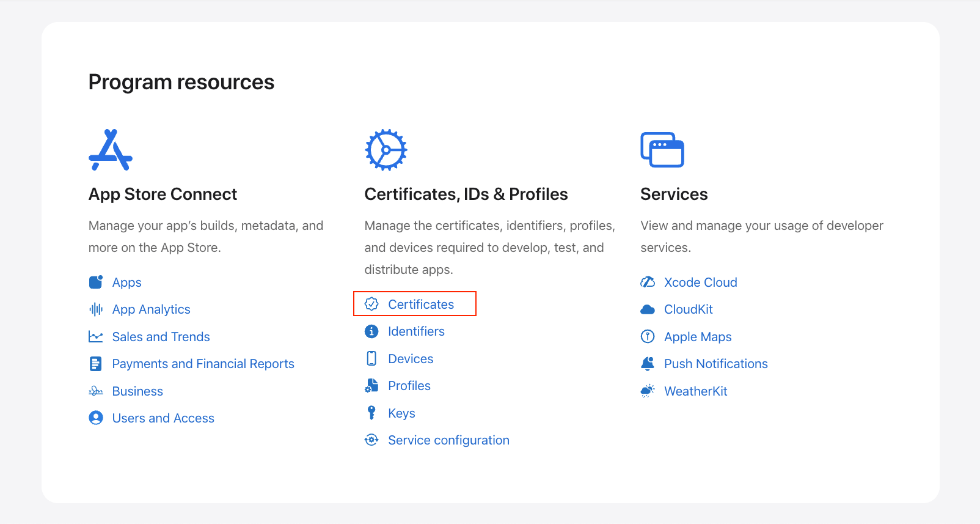
Task: Click the Profiles document gear icon
Action: point(371,385)
